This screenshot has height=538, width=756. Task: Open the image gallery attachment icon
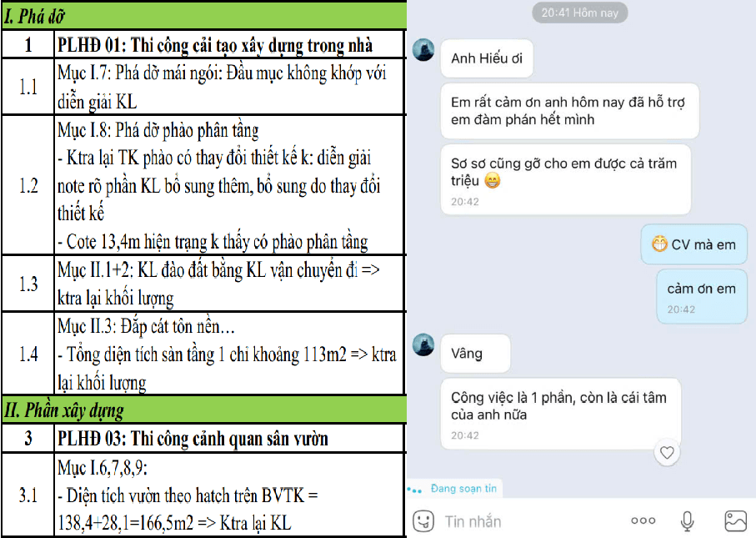pos(735,521)
